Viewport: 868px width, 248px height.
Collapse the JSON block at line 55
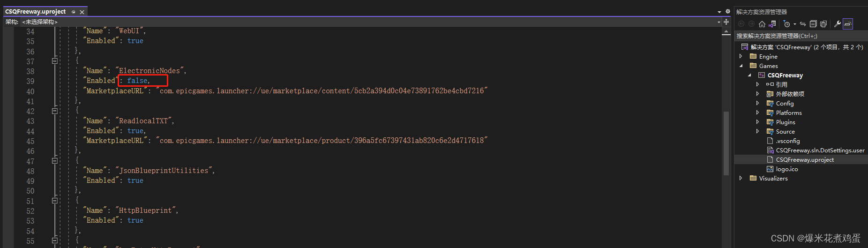coord(54,240)
